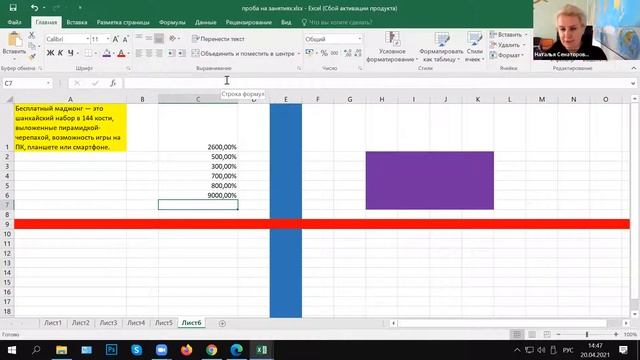The image size is (640, 360).
Task: Click the Paste (Вставить) clipboard icon
Action: tap(14, 40)
